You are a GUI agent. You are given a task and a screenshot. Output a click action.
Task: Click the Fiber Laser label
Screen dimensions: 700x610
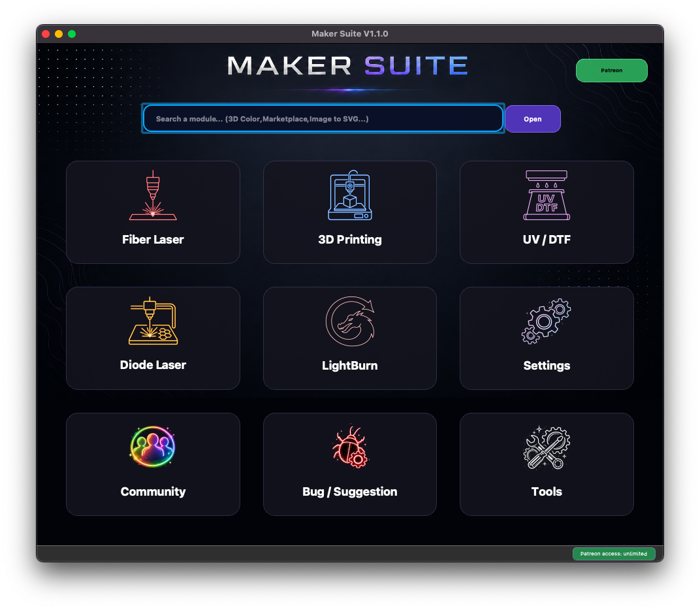153,239
